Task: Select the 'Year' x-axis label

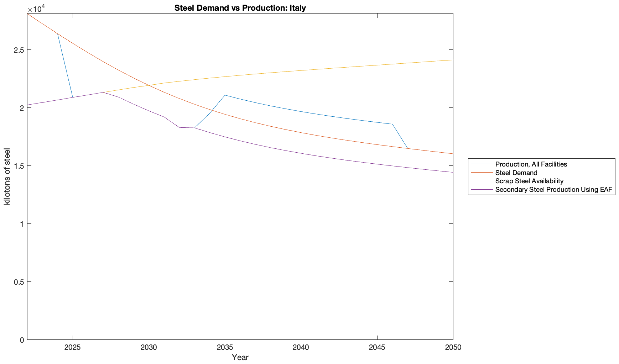Action: (240, 357)
